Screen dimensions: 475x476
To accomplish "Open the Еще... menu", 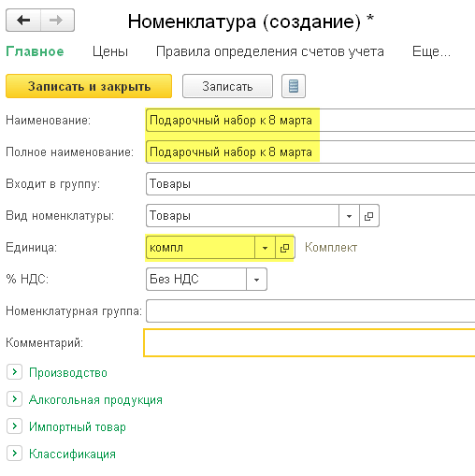I will point(431,51).
